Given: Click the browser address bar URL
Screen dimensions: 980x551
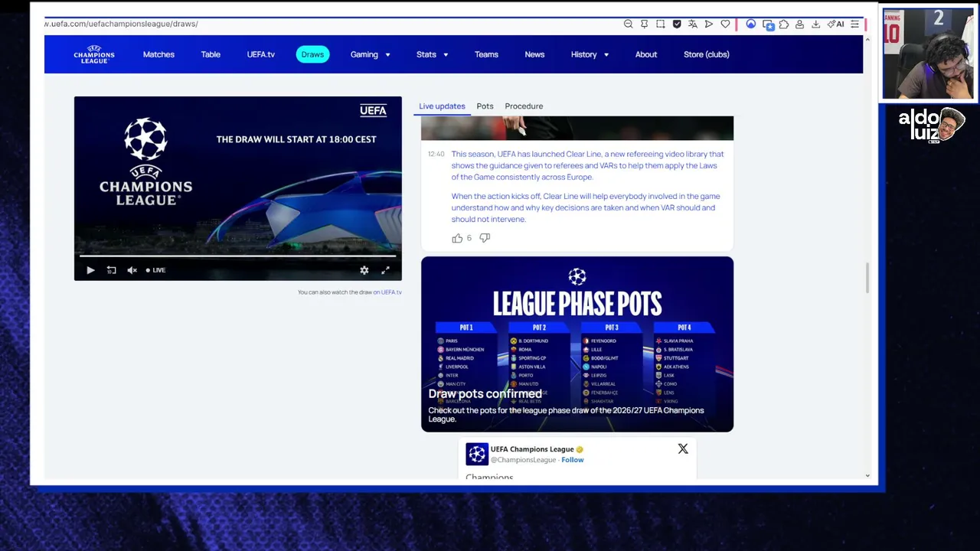Looking at the screenshot, I should point(121,24).
